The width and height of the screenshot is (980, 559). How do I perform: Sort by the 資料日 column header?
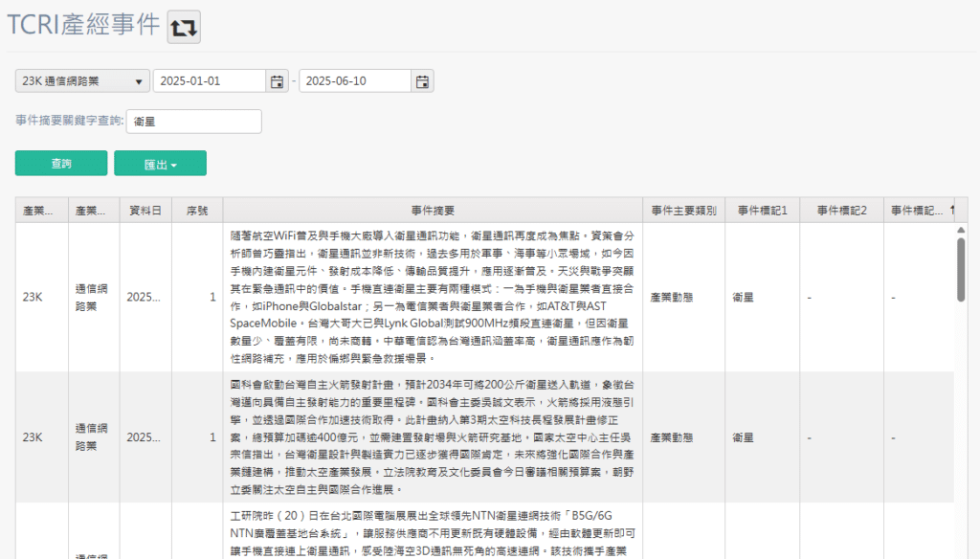tap(145, 210)
